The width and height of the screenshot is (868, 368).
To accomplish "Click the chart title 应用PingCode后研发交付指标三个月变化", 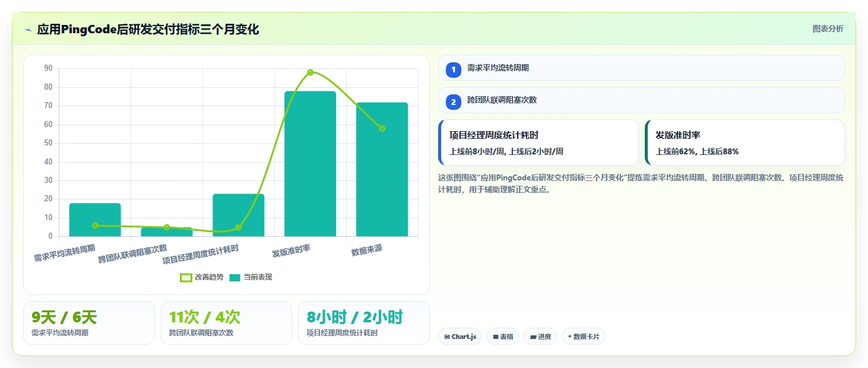I will point(148,30).
